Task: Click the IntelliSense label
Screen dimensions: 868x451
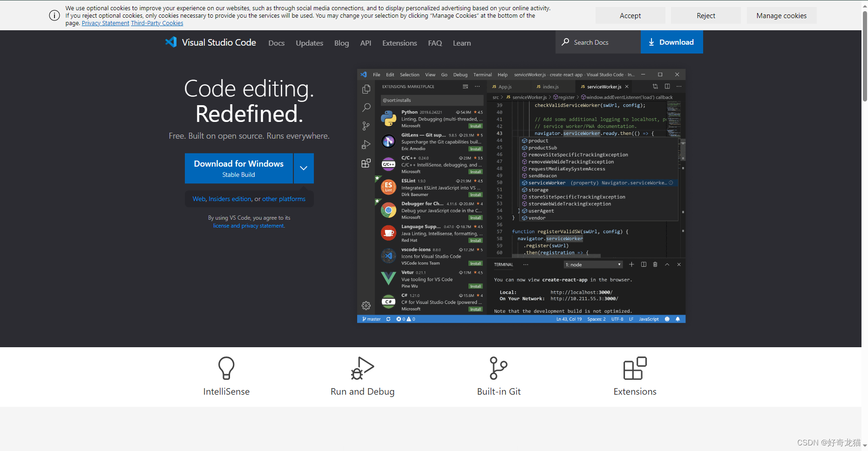Action: [226, 391]
